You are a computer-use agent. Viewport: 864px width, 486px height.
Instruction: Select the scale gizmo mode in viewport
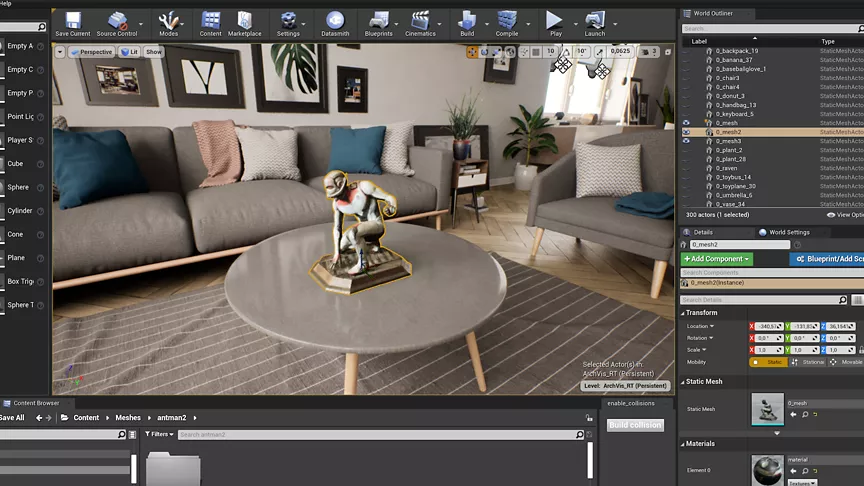(x=496, y=52)
